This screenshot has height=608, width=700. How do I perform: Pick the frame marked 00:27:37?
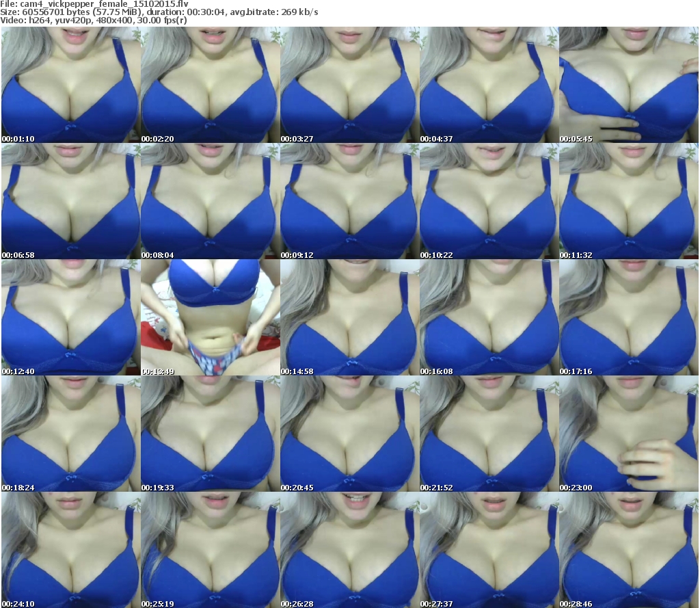tap(489, 549)
